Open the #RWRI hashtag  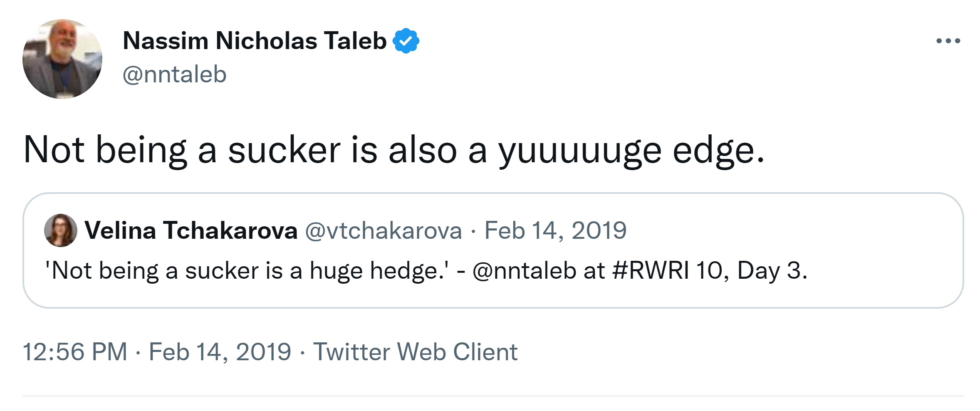651,271
